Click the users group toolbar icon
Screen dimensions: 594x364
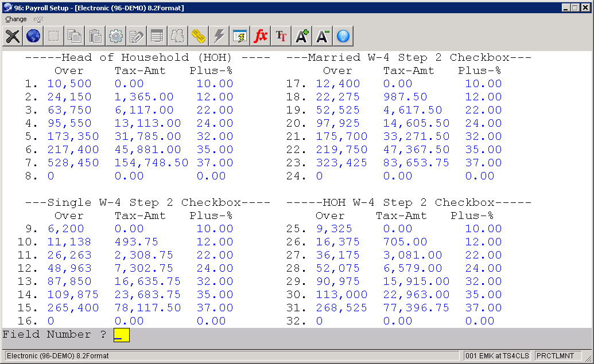pyautogui.click(x=178, y=36)
